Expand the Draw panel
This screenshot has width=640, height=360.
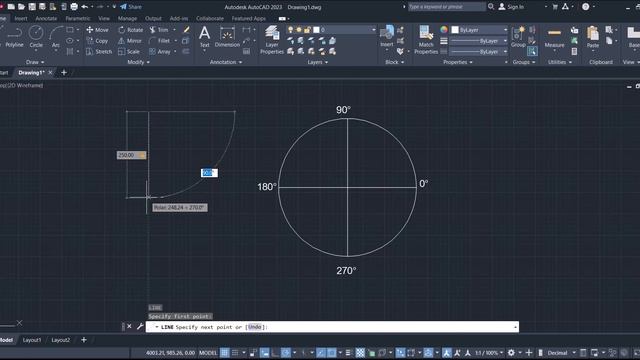35,62
